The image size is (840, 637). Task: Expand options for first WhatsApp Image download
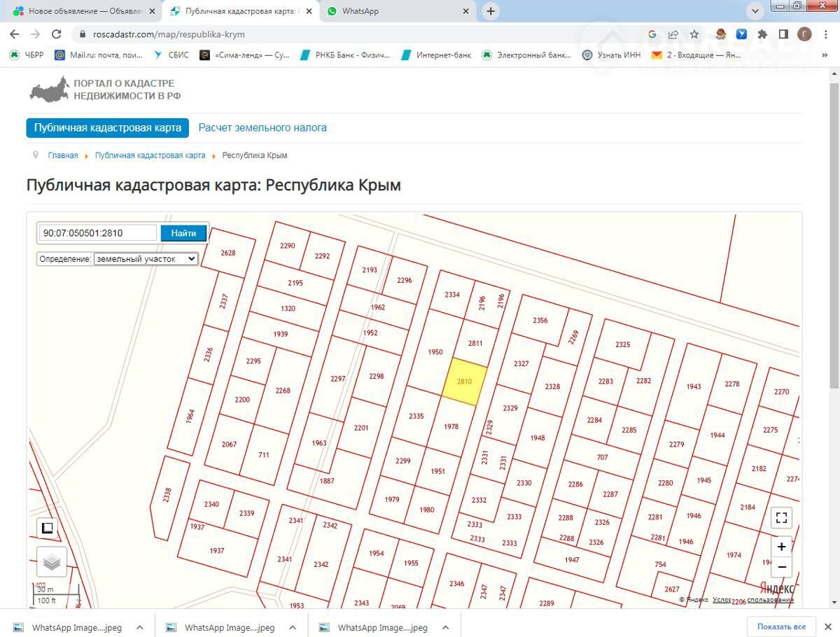140,627
